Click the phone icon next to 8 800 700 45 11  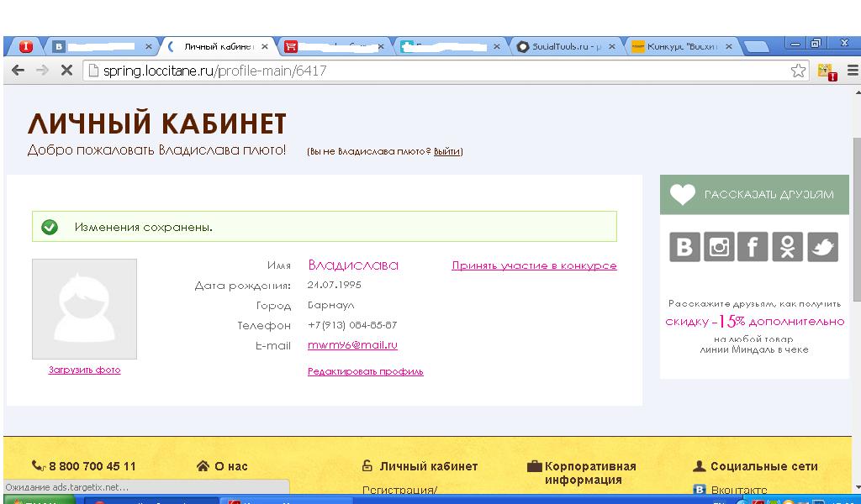pos(38,465)
